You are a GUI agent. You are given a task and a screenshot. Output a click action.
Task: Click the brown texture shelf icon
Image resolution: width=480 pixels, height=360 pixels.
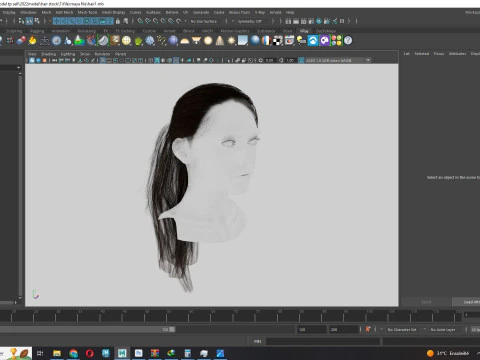115,41
